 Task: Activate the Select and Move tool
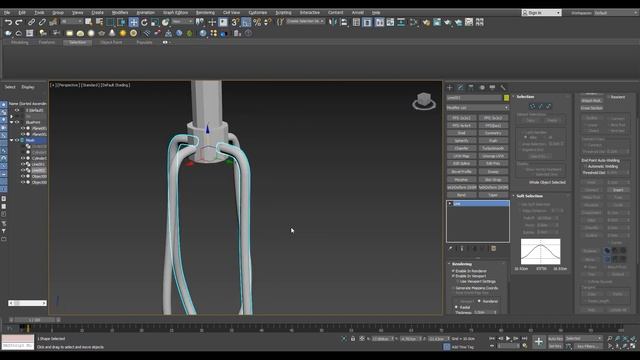click(x=133, y=22)
